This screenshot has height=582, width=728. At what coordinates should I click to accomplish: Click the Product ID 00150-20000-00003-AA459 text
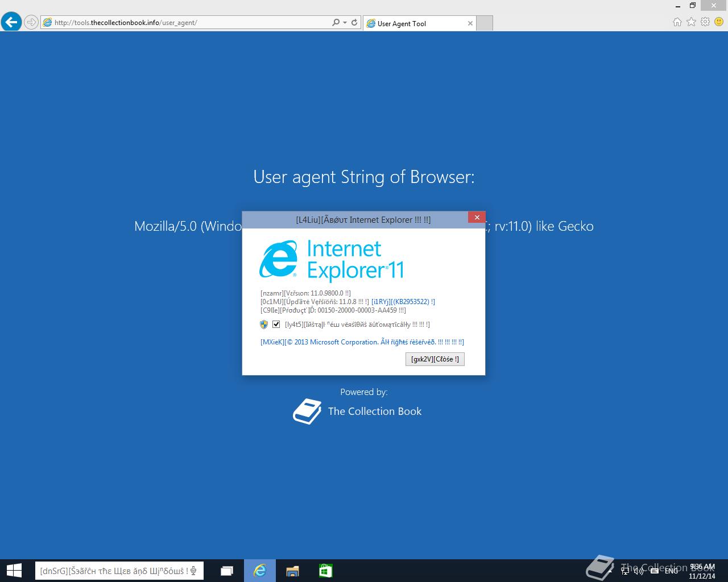[333, 310]
